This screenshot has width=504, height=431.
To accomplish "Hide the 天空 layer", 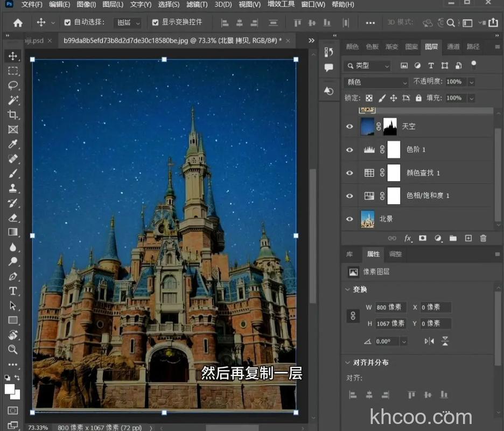I will pos(349,126).
